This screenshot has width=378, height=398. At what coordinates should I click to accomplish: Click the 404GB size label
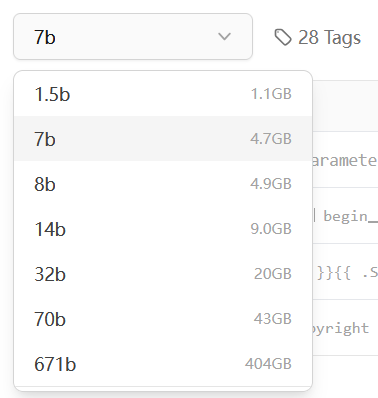pos(268,364)
